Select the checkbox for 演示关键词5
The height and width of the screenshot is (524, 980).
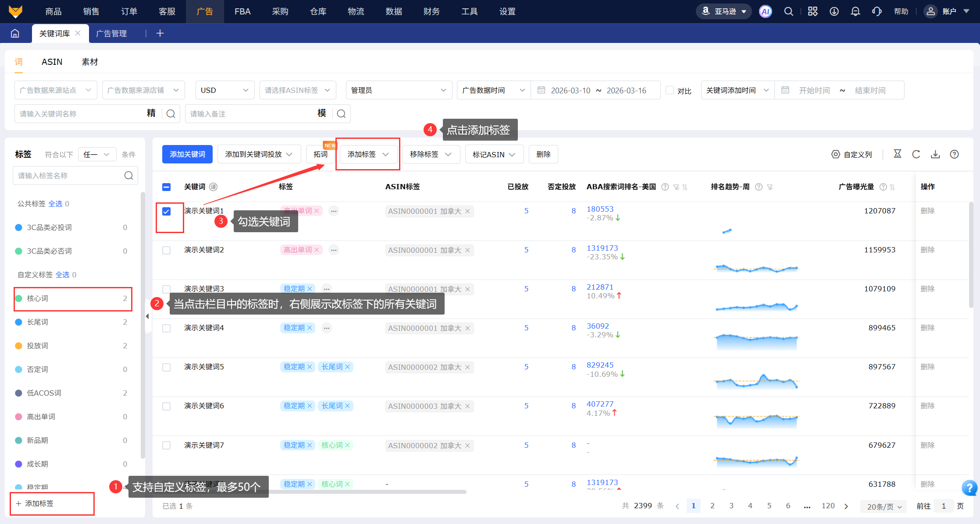[166, 367]
